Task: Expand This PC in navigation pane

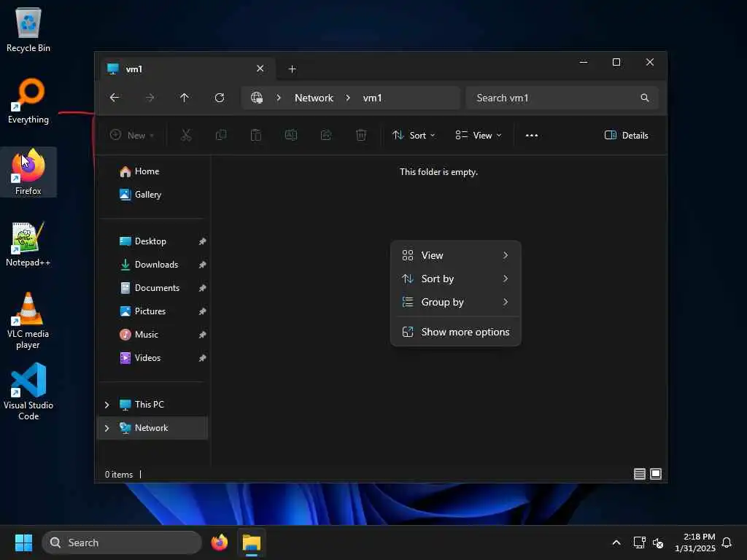Action: pyautogui.click(x=107, y=404)
